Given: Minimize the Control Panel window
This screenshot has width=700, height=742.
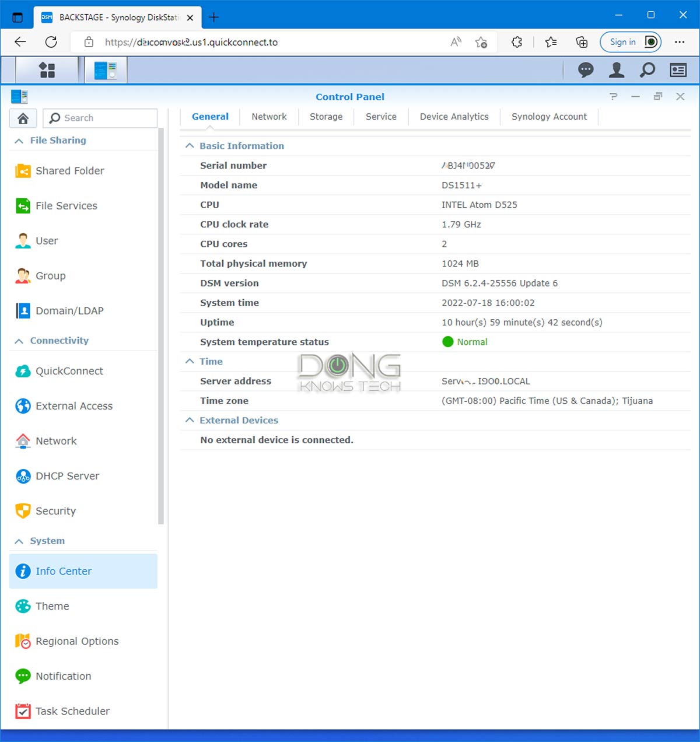Looking at the screenshot, I should click(x=635, y=97).
